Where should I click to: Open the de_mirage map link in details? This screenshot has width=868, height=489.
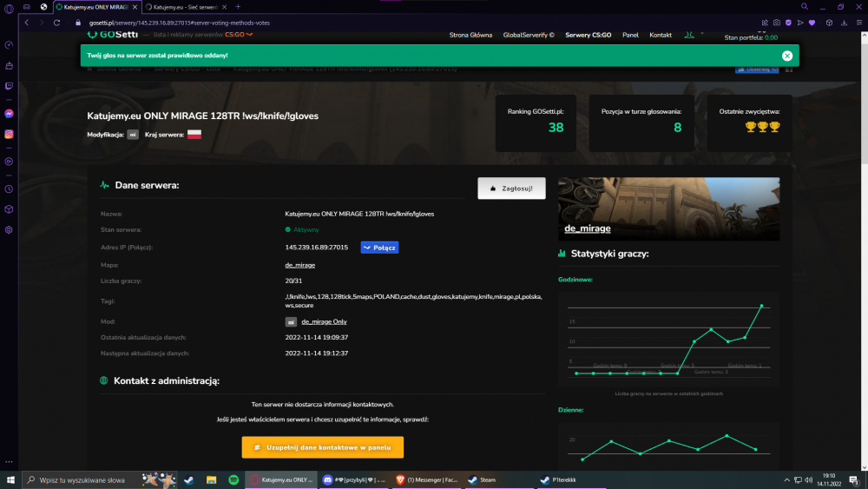pyautogui.click(x=300, y=265)
